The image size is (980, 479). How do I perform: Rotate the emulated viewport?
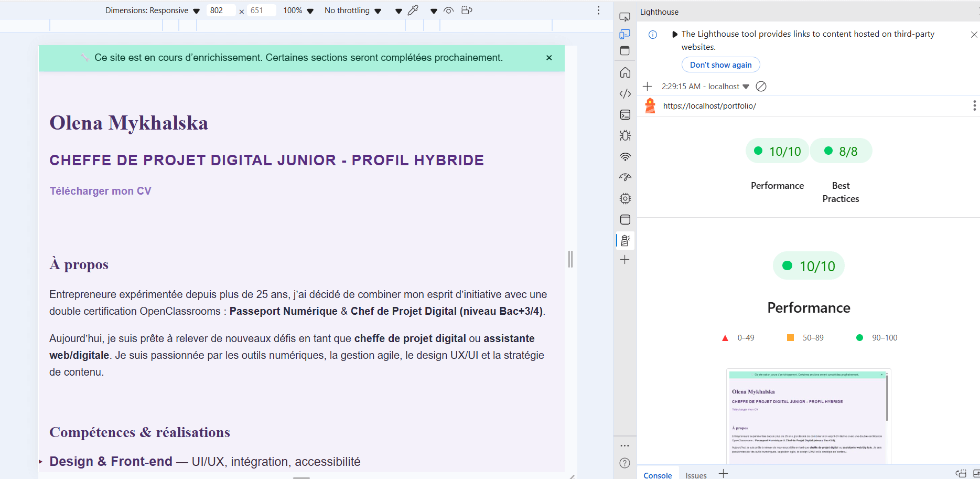(x=467, y=10)
